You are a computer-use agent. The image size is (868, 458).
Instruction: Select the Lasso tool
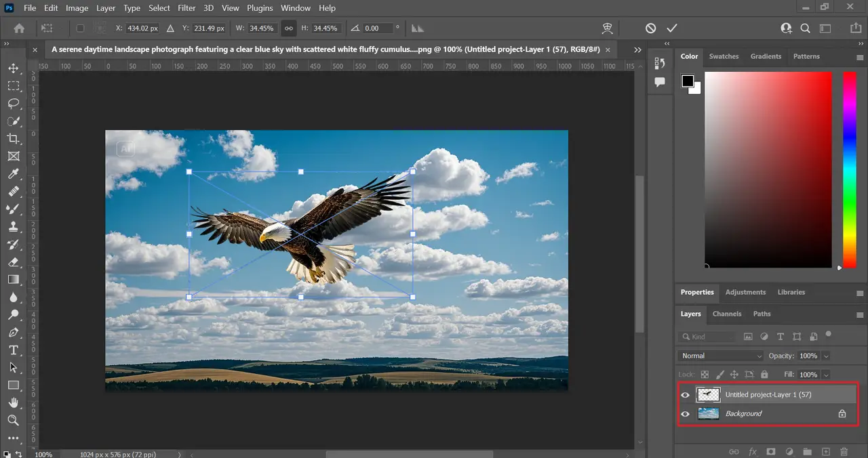pos(14,103)
